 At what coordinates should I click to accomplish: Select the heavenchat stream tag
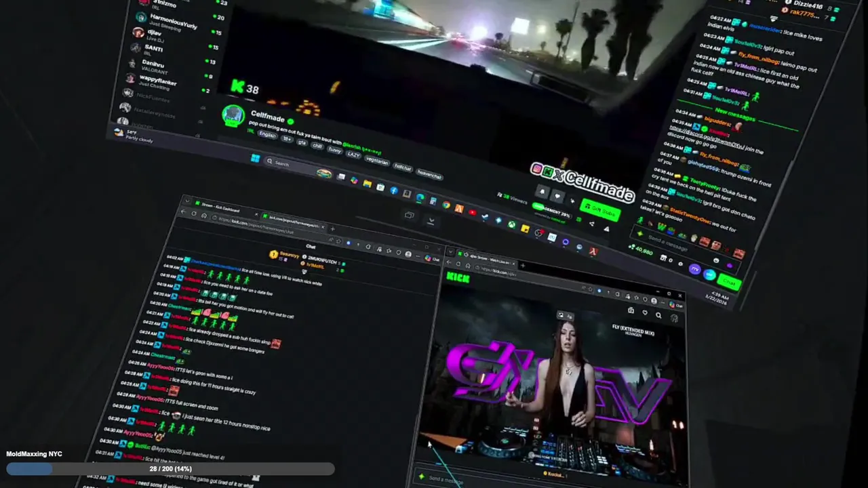[429, 174]
